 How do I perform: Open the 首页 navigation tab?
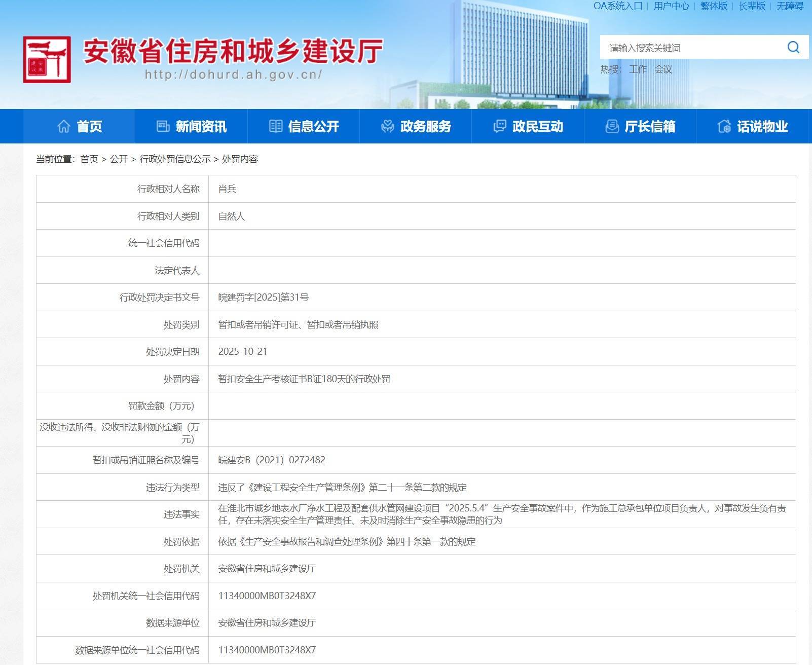click(x=89, y=126)
